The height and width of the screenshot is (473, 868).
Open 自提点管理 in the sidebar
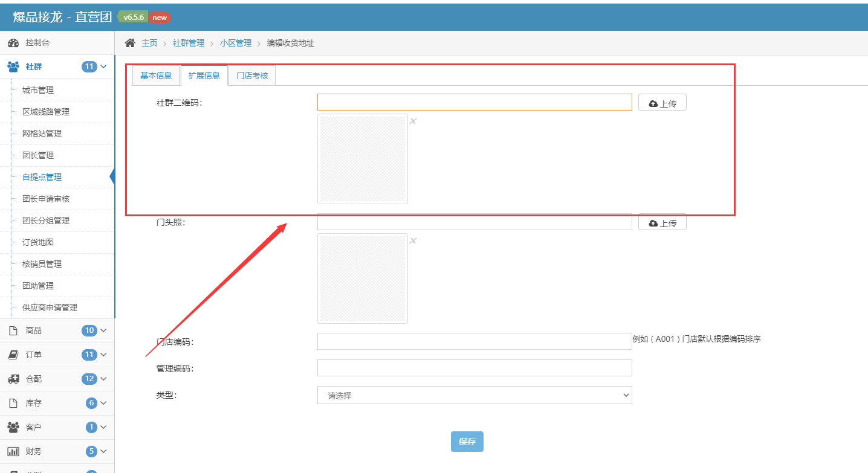tap(42, 177)
